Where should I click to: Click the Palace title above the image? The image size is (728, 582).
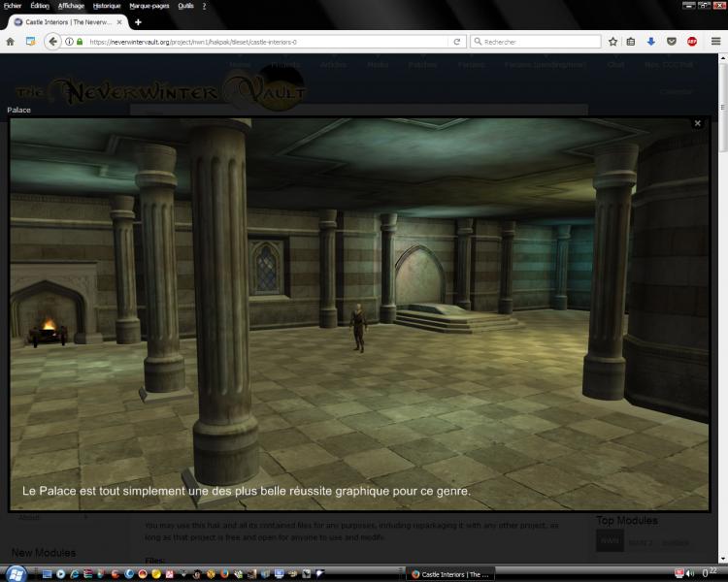(18, 110)
